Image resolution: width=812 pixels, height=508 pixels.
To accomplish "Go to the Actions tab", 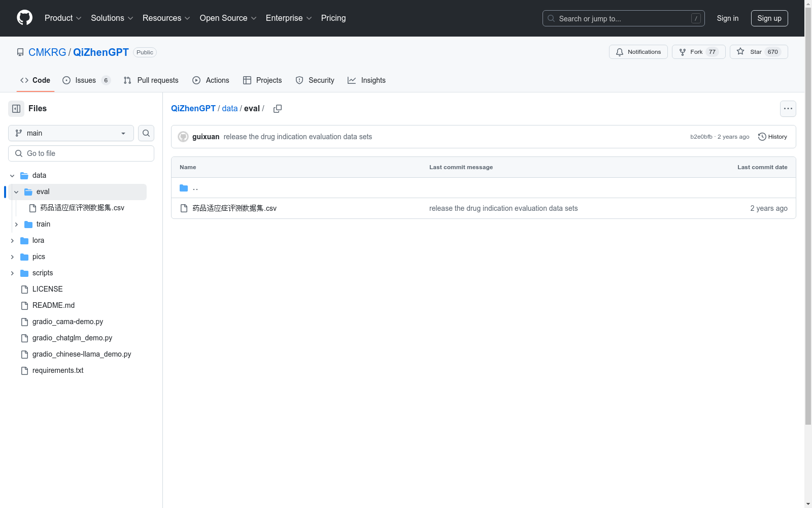I will coord(211,80).
